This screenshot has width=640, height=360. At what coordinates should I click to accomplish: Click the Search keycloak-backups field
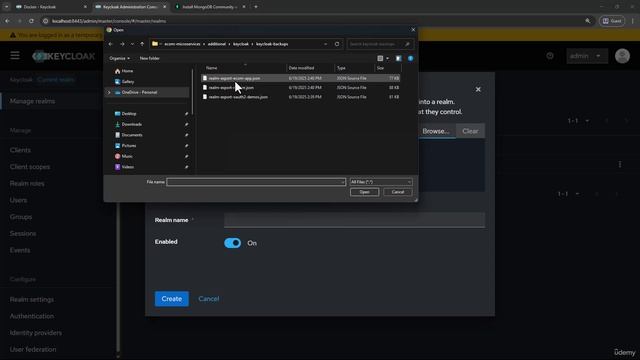coord(380,44)
